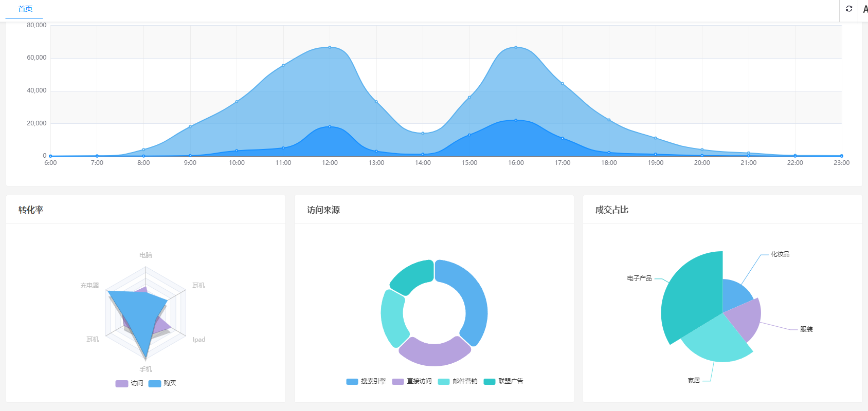Viewport: 868px width, 411px height.
Task: Click light-blue line's low point at 14:00
Action: tap(423, 134)
